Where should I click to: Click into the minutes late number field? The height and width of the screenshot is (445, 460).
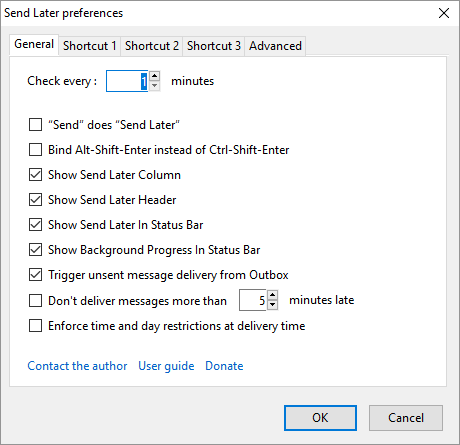(253, 300)
